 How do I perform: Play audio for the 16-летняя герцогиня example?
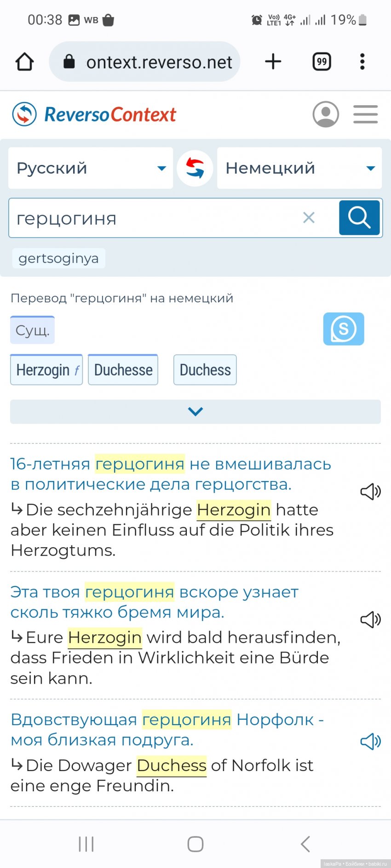click(370, 492)
